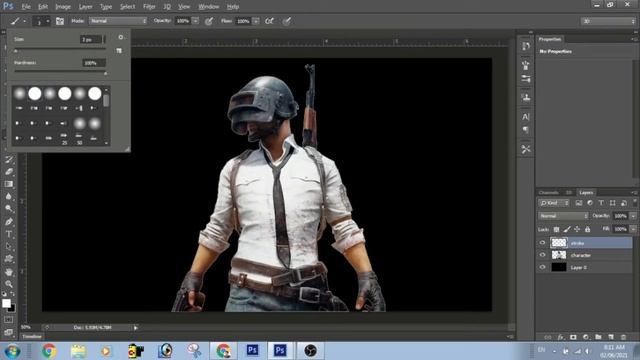Select the Hand tool

(x=9, y=272)
